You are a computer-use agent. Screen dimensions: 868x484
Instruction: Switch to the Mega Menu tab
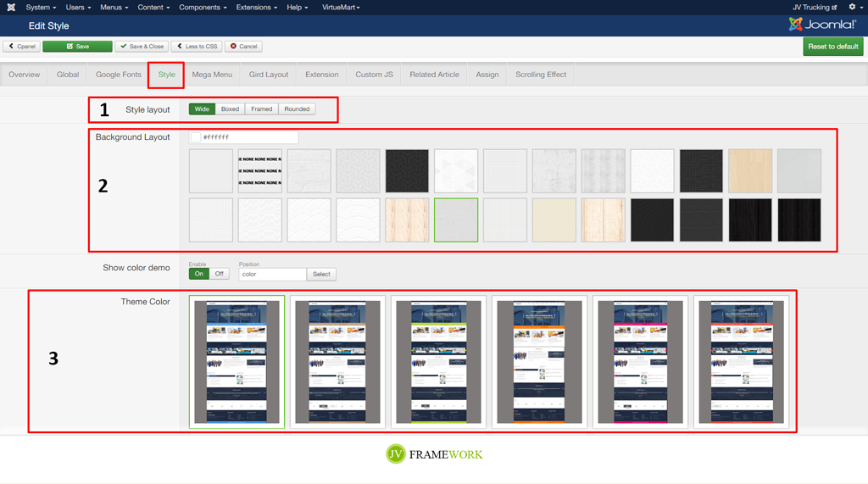(x=212, y=75)
